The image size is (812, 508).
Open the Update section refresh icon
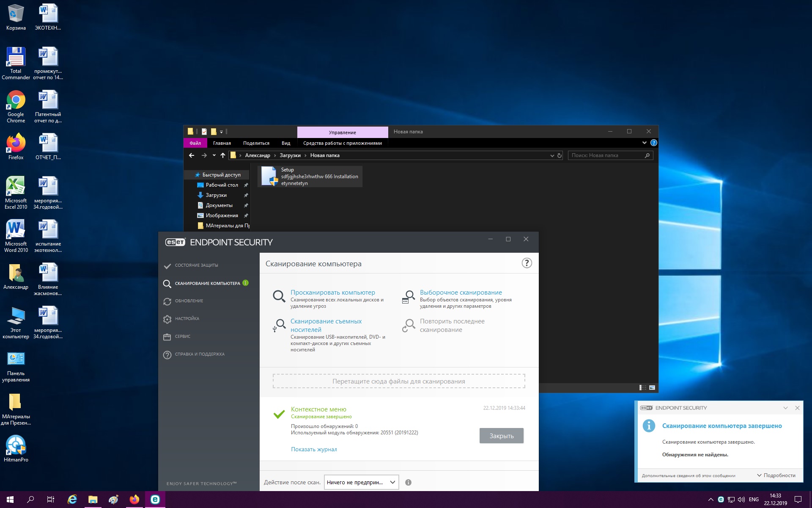click(x=167, y=301)
